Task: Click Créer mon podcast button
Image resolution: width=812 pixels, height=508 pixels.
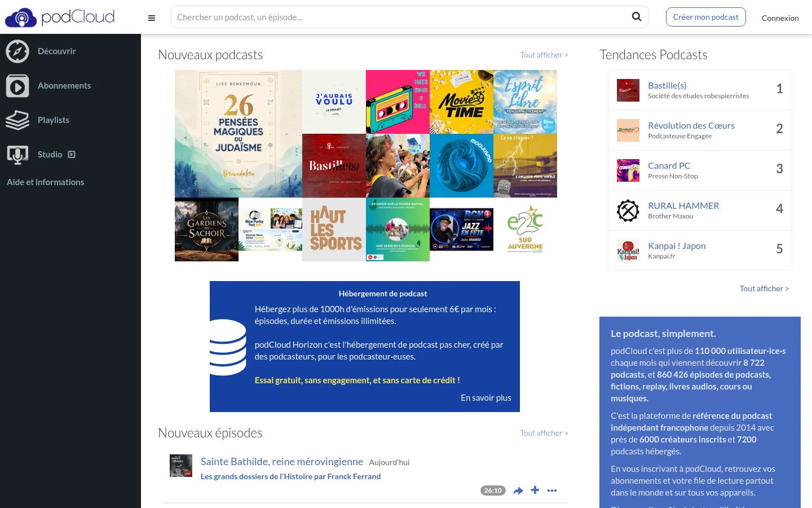Action: point(705,17)
